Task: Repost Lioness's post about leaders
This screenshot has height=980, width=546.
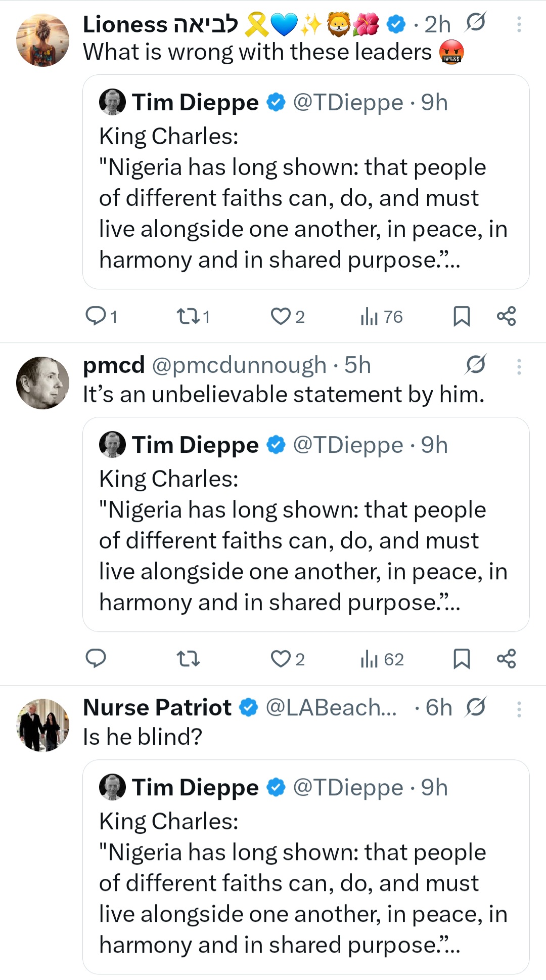Action: click(188, 316)
